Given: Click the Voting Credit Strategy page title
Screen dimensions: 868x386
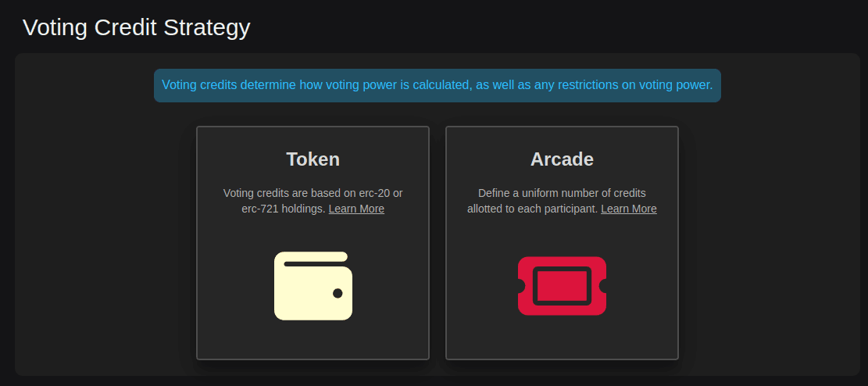Looking at the screenshot, I should [137, 27].
